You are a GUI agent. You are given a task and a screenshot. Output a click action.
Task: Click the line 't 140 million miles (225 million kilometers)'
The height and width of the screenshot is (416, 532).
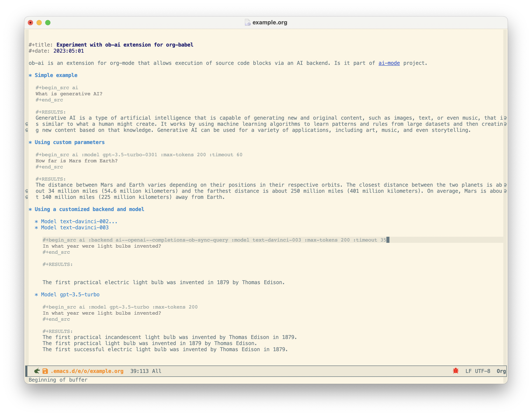[x=130, y=197]
